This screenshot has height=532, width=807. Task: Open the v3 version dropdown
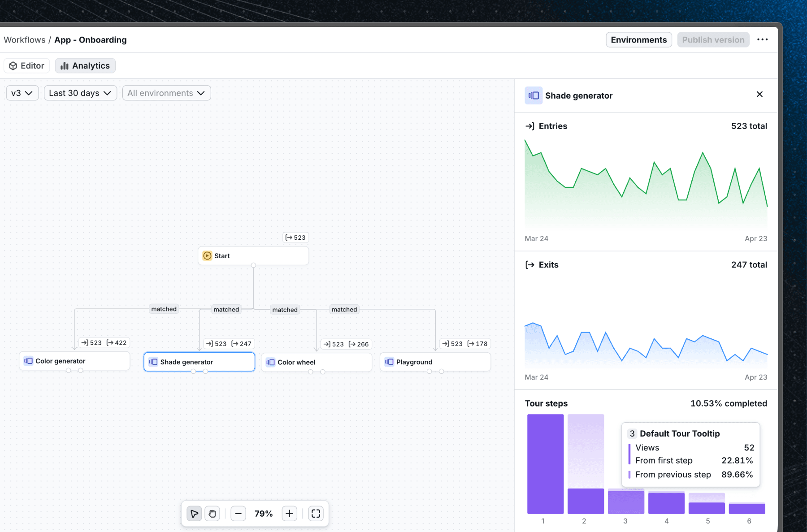(22, 93)
